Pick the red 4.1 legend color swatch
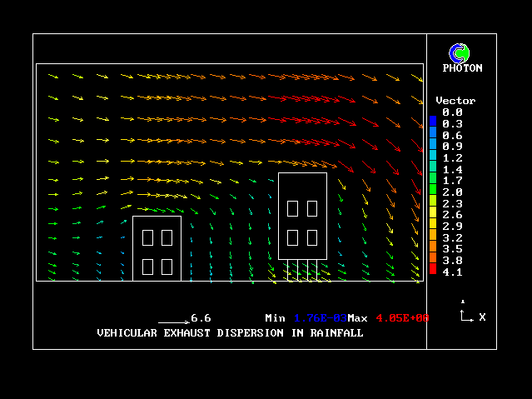The image size is (532, 399). coord(433,269)
